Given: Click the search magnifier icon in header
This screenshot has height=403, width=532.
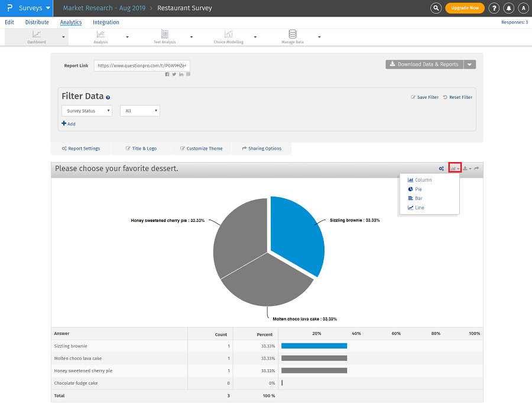Looking at the screenshot, I should 436,8.
